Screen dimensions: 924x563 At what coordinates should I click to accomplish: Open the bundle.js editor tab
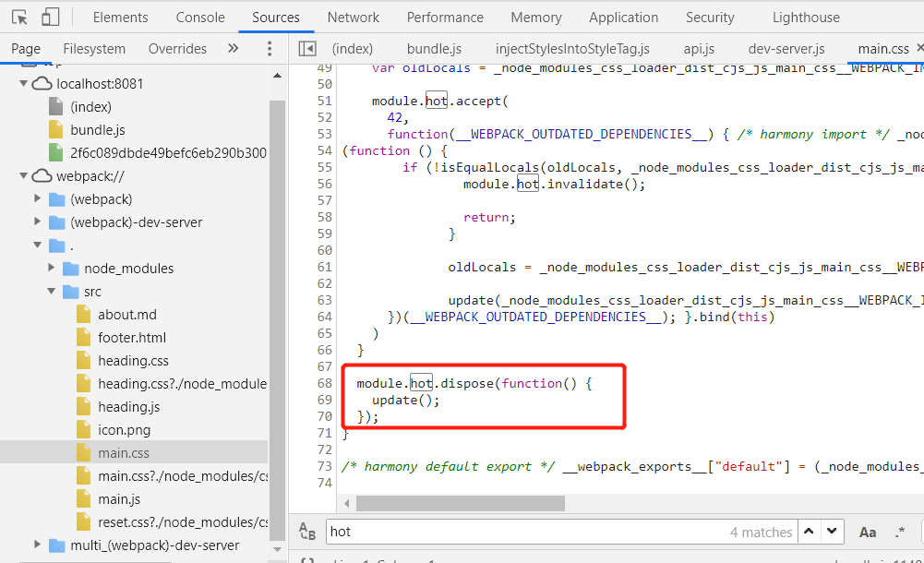434,48
